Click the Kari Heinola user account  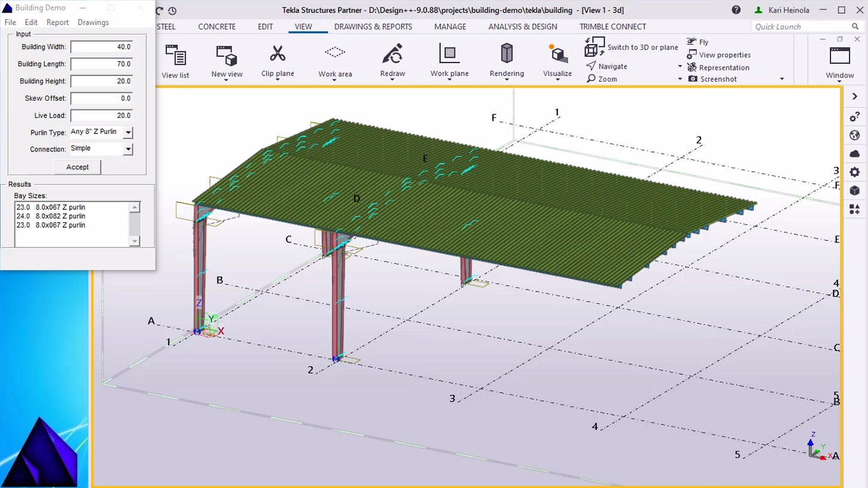tap(783, 10)
